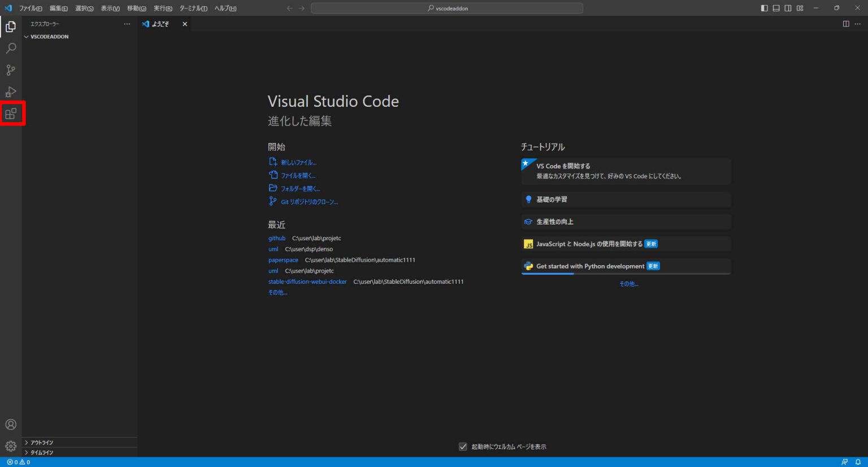
Task: Open the Run and Debug view
Action: coord(10,92)
